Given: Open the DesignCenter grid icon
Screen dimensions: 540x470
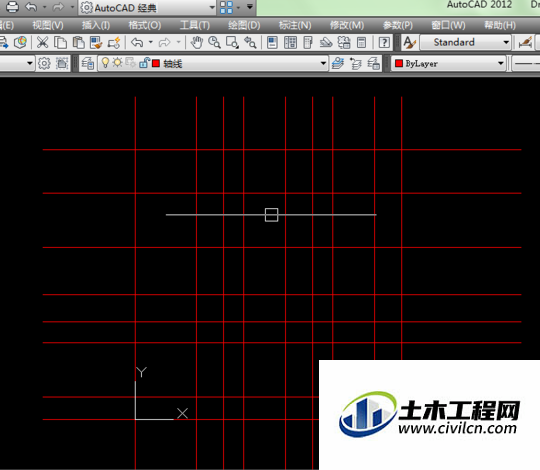Looking at the screenshot, I should [291, 43].
